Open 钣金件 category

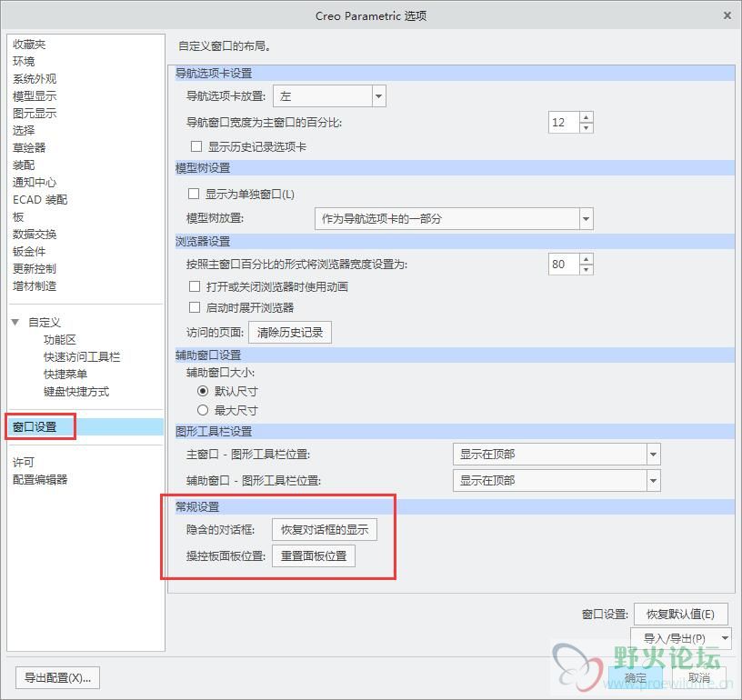(x=29, y=251)
